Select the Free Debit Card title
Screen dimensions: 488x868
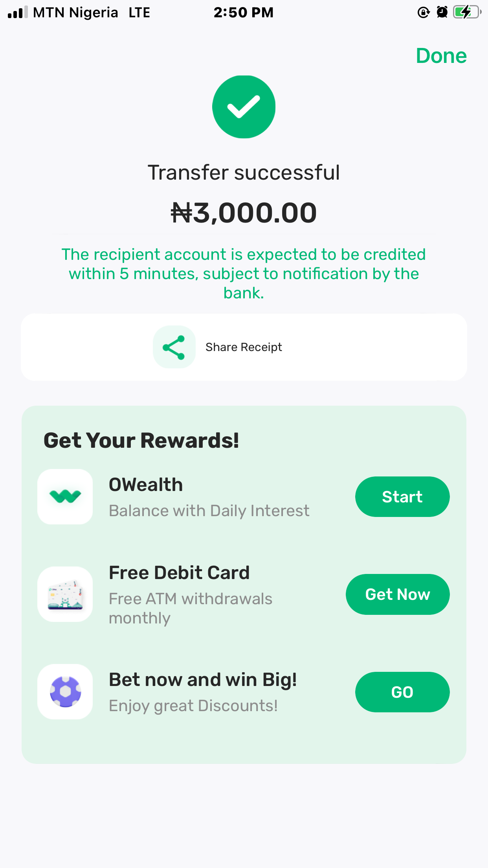(179, 573)
